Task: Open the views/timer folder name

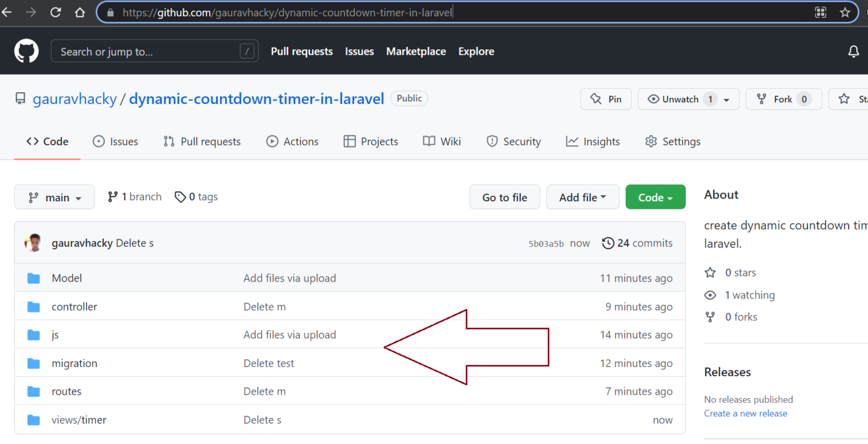Action: 79,420
